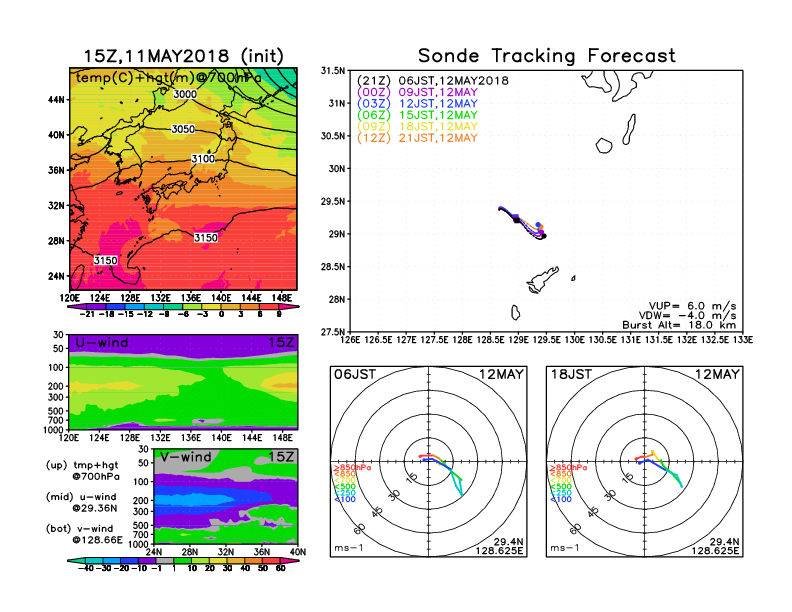Click the "18JST" hodograph label
Image resolution: width=792 pixels, height=612 pixels.
click(x=571, y=375)
